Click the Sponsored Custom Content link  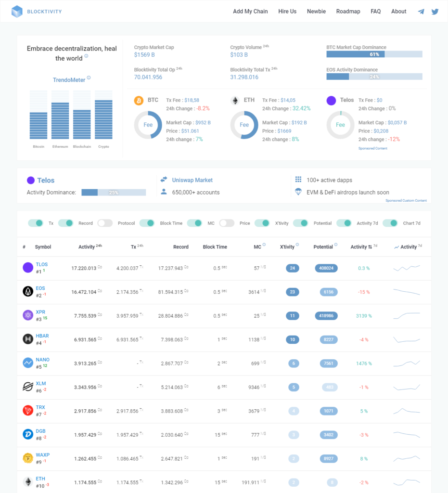[x=406, y=201]
